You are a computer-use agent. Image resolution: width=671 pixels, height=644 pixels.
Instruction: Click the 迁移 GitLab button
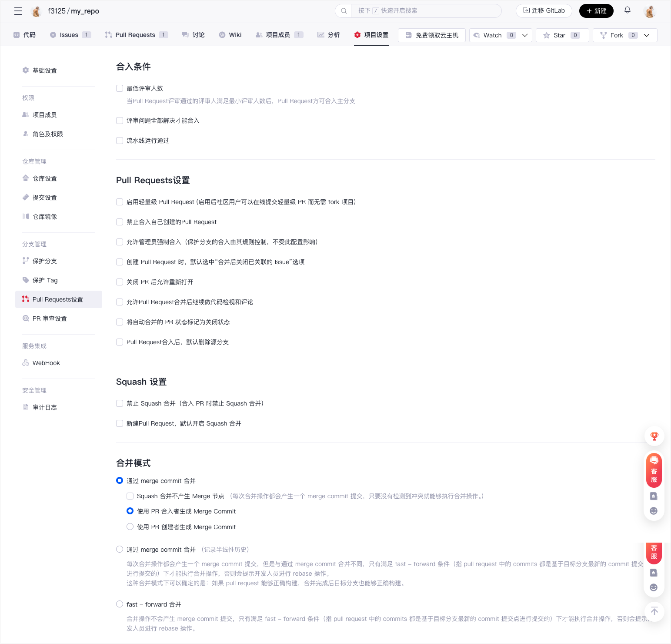pyautogui.click(x=544, y=11)
